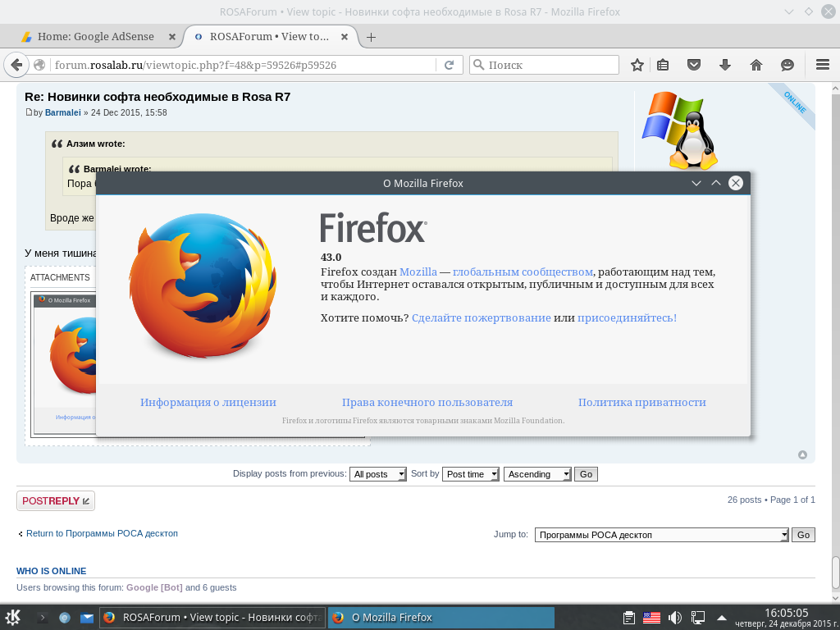Click присоединяйтесь! link
The width and height of the screenshot is (840, 630).
[627, 317]
